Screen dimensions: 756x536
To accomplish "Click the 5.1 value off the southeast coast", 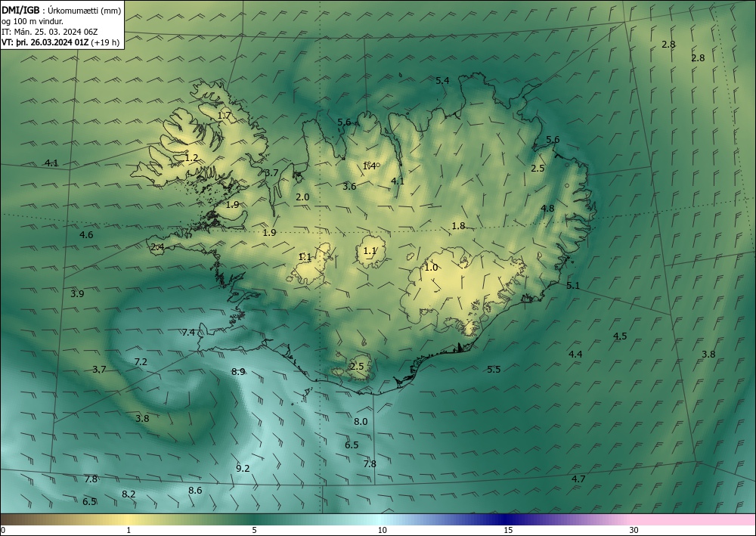I will point(573,285).
